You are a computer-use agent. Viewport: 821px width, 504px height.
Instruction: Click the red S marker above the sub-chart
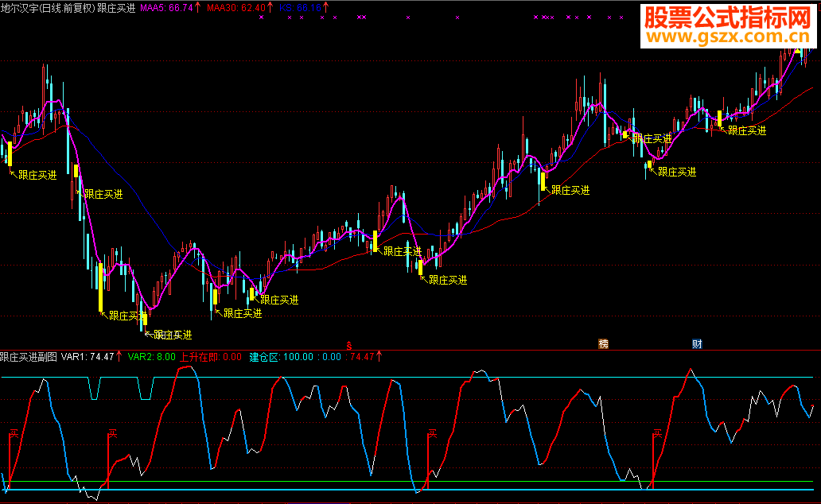coord(349,347)
